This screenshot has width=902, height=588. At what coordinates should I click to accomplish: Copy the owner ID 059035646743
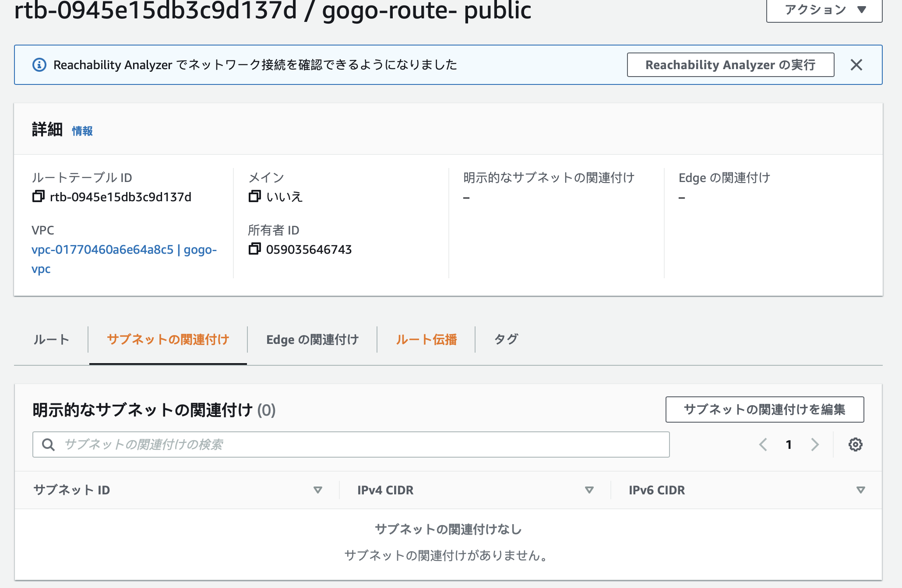point(255,249)
